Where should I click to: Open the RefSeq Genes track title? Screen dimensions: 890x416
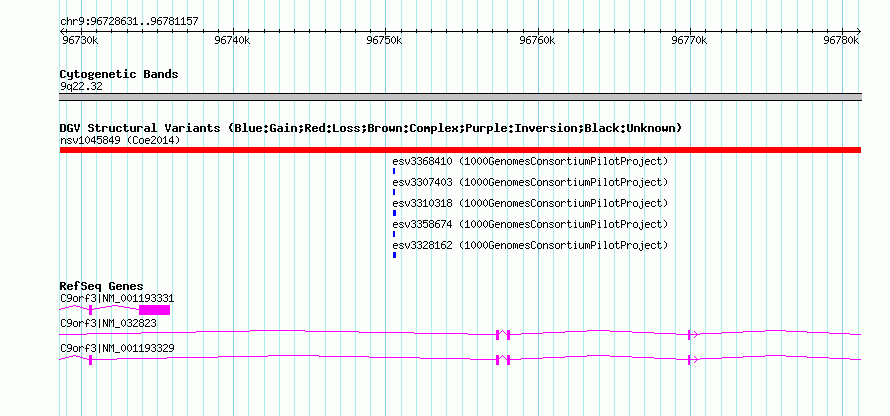(102, 287)
